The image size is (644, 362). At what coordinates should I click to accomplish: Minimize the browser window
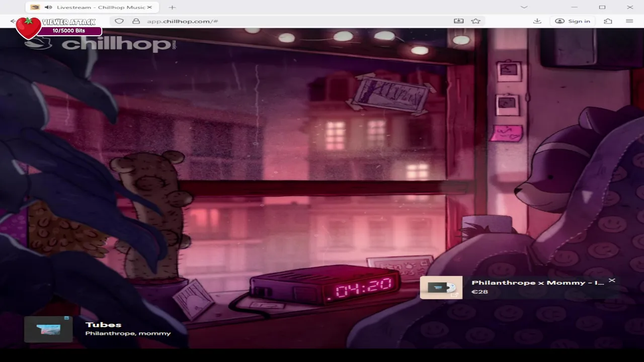click(575, 7)
